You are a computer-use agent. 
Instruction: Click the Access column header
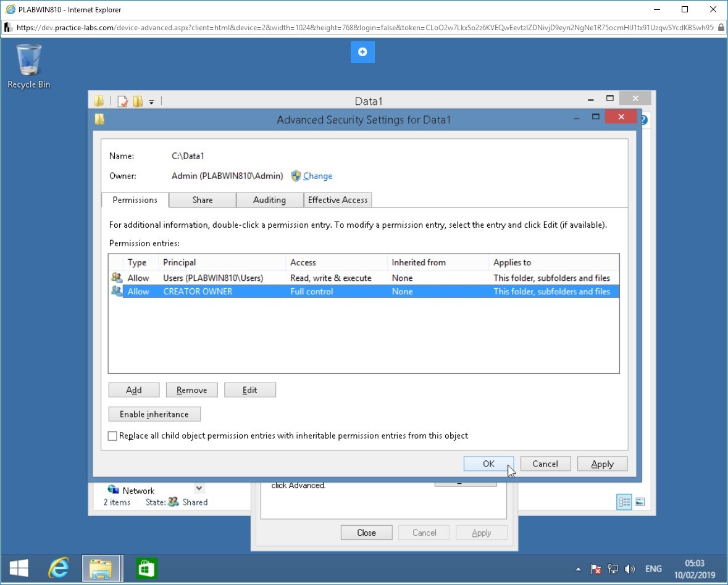pyautogui.click(x=336, y=263)
